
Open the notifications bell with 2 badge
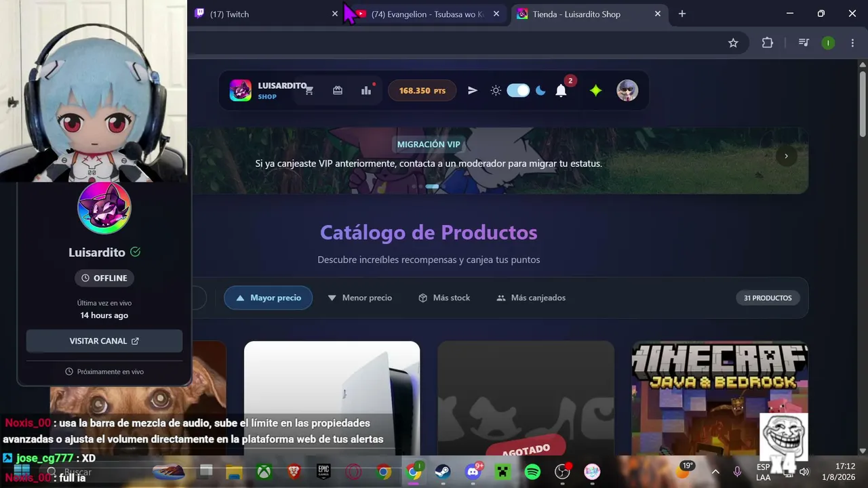tap(561, 91)
